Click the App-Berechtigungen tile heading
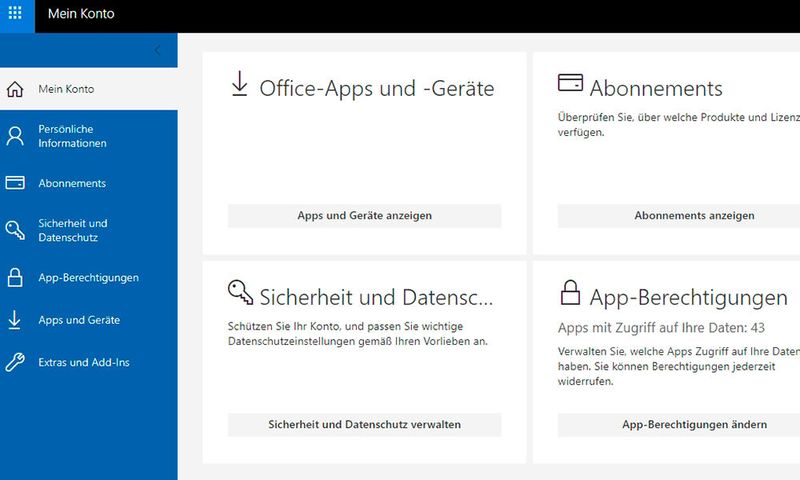 [689, 298]
